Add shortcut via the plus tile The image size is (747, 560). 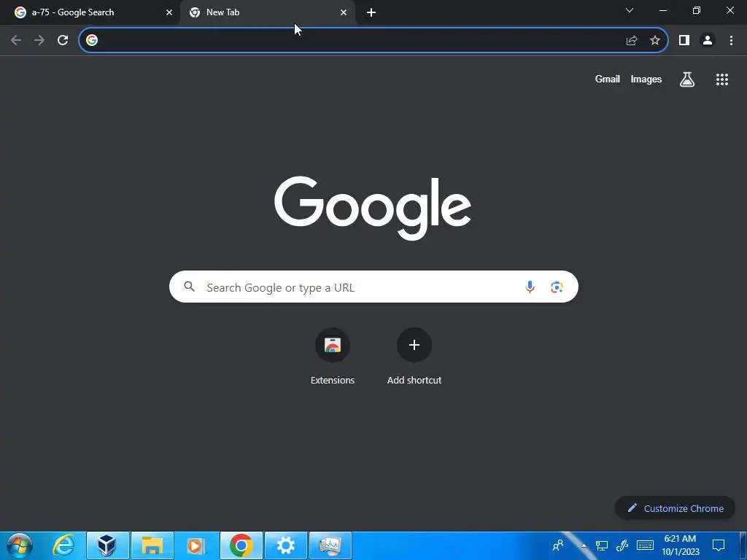(x=414, y=357)
